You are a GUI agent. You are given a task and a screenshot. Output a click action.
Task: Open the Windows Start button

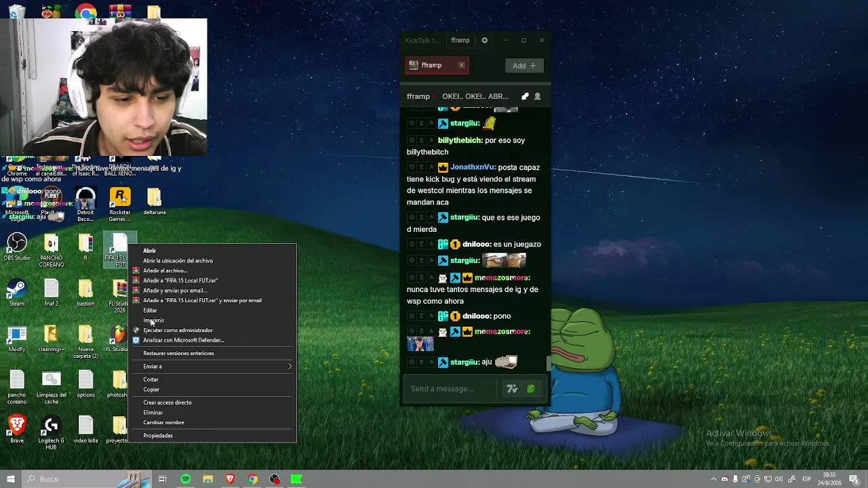11,479
